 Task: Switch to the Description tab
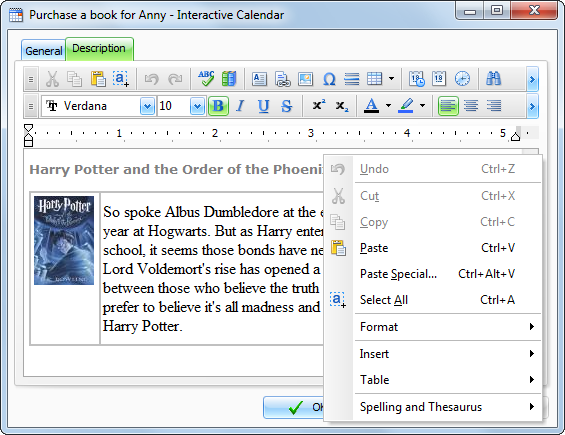click(x=99, y=48)
